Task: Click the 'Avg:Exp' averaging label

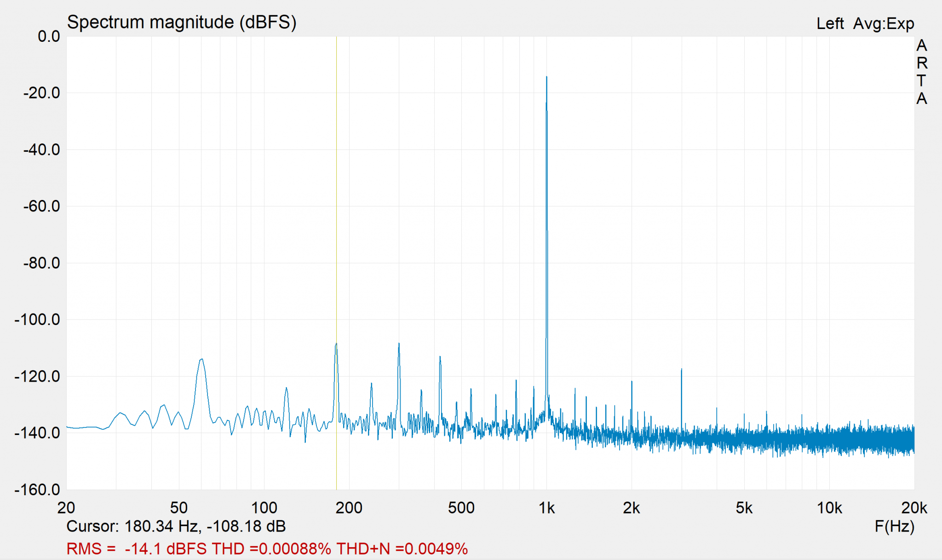Action: 884,23
